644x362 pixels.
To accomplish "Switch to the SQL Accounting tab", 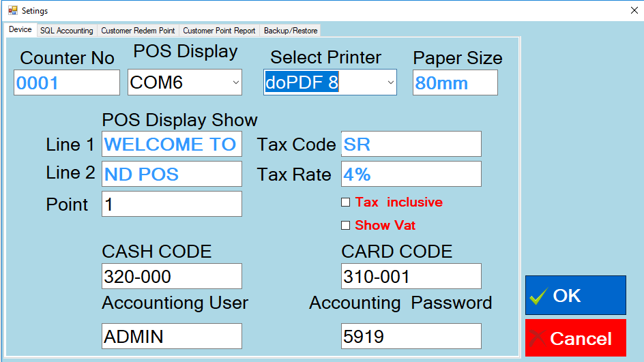I will coord(66,31).
